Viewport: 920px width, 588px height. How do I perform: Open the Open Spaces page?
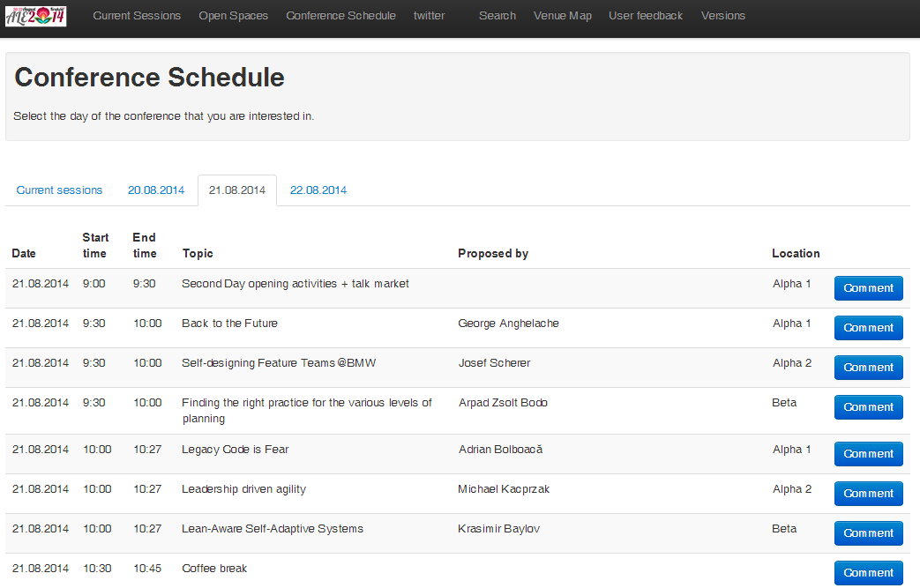tap(233, 16)
